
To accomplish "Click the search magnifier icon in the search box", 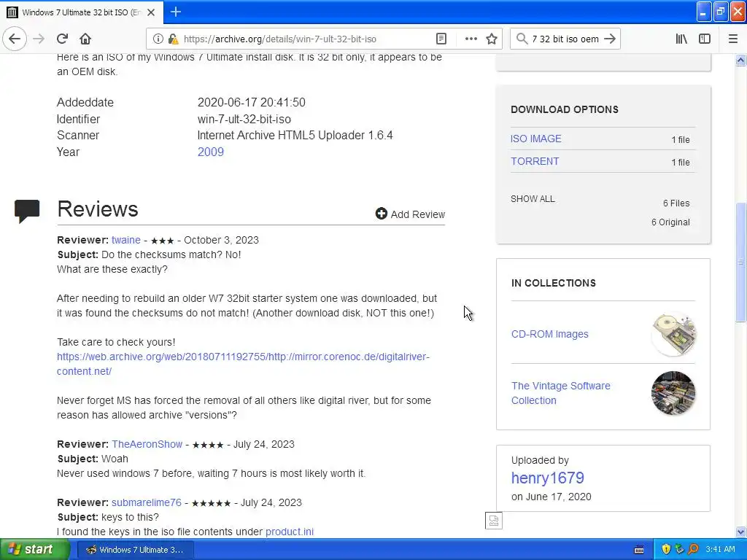I will point(522,39).
